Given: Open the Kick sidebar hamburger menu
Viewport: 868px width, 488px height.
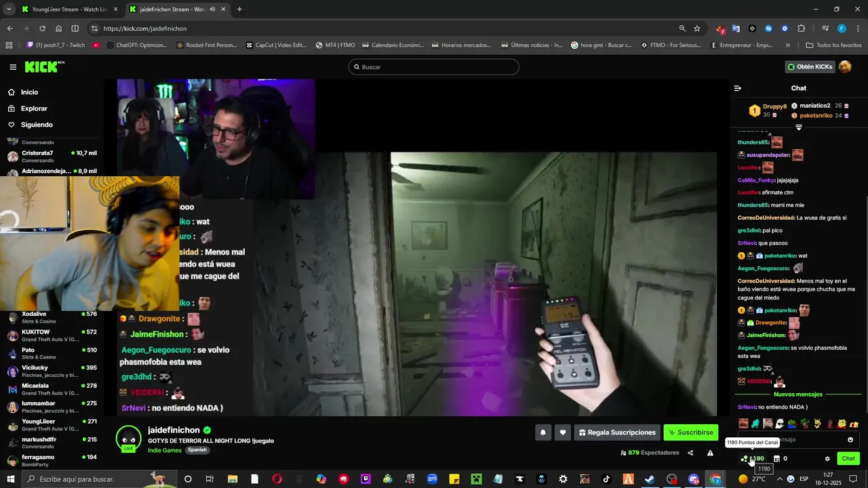Looking at the screenshot, I should coord(13,67).
